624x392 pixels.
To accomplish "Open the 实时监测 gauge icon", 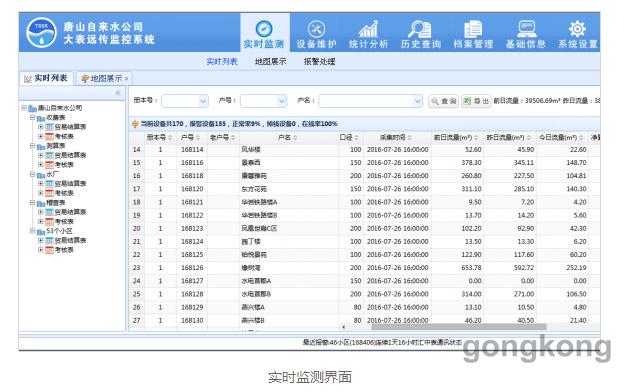I will (264, 29).
